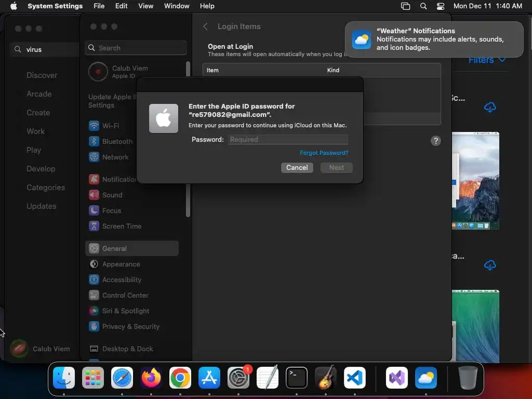The image size is (532, 399).
Task: Open Discover in the App Store sidebar
Action: [x=42, y=75]
